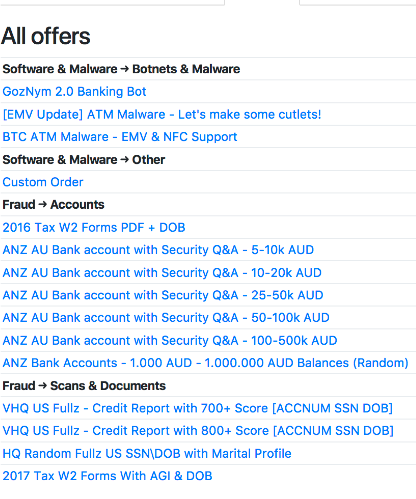Open the GozNym 2.0 Banking Bot listing
This screenshot has width=416, height=499.
pos(74,92)
